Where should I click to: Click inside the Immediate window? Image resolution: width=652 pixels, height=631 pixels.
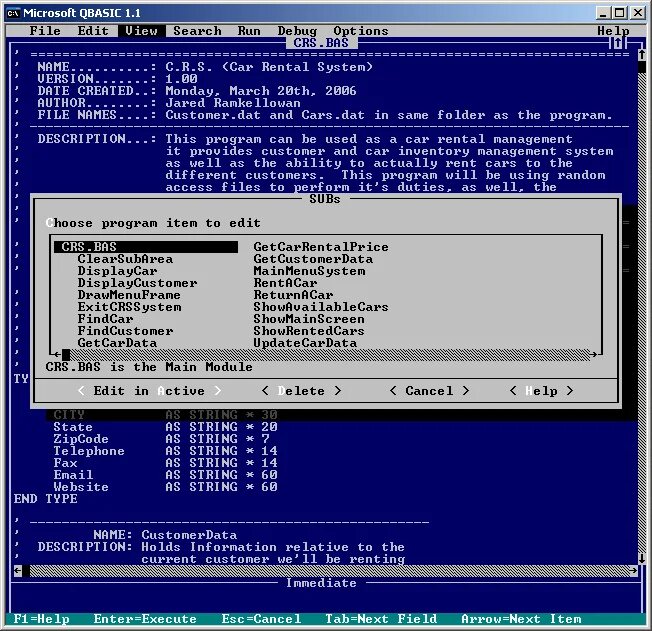pyautogui.click(x=324, y=601)
